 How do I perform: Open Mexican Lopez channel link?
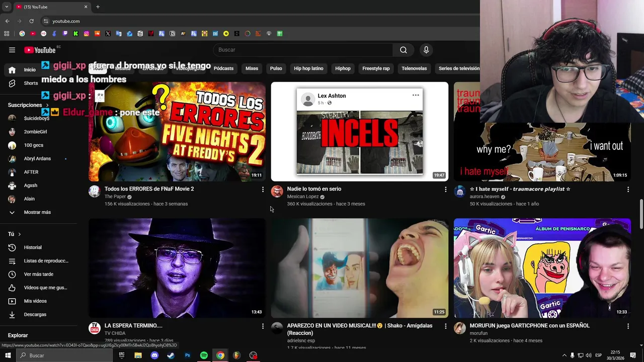coord(303,197)
